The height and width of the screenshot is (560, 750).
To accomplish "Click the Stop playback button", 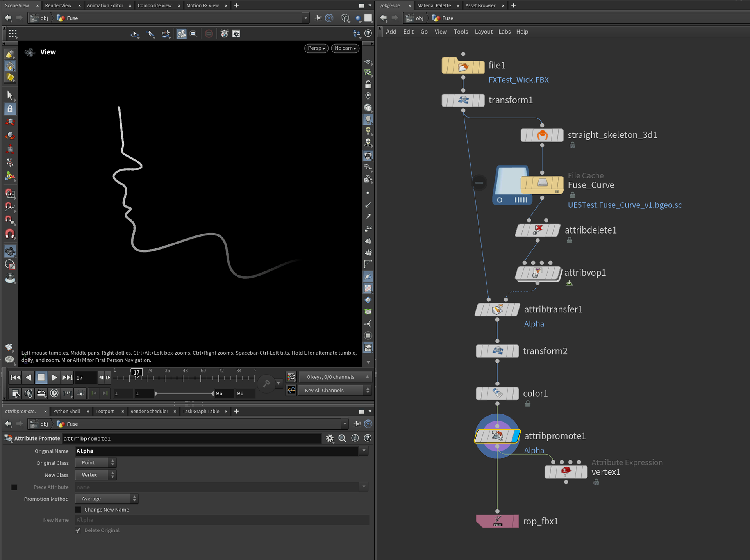I will coord(41,377).
